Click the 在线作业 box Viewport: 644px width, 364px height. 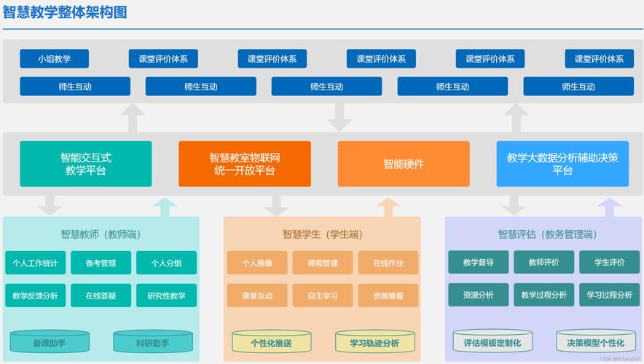(388, 263)
